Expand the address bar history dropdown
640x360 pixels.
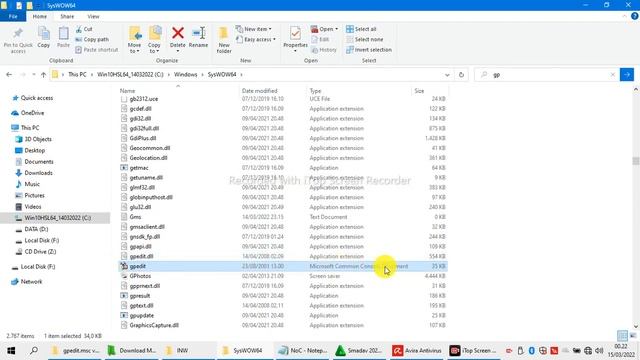pos(447,75)
